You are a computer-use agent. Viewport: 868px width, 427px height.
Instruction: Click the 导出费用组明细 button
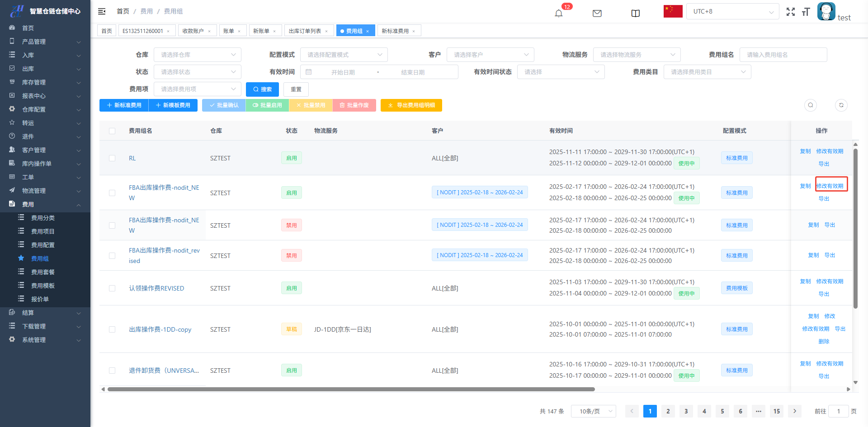tap(411, 105)
